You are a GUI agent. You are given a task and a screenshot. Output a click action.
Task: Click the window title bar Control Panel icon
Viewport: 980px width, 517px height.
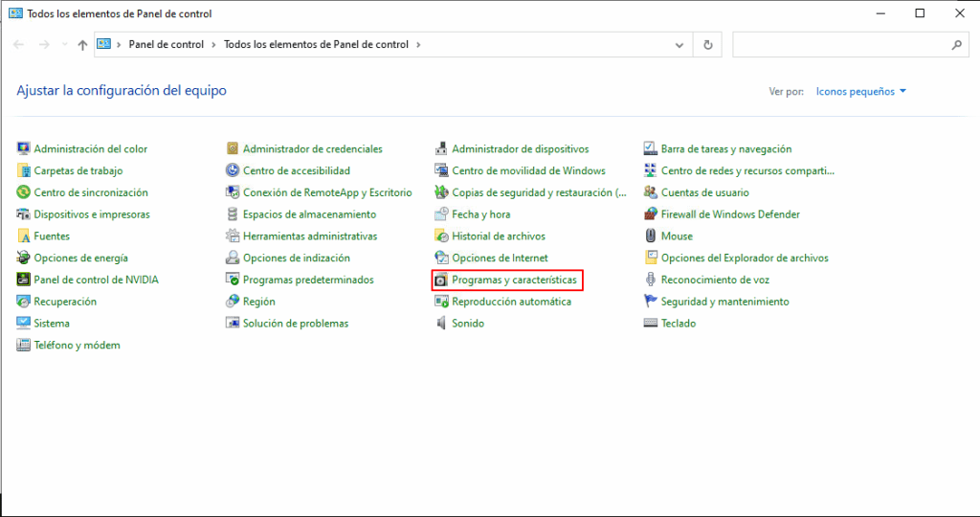15,13
